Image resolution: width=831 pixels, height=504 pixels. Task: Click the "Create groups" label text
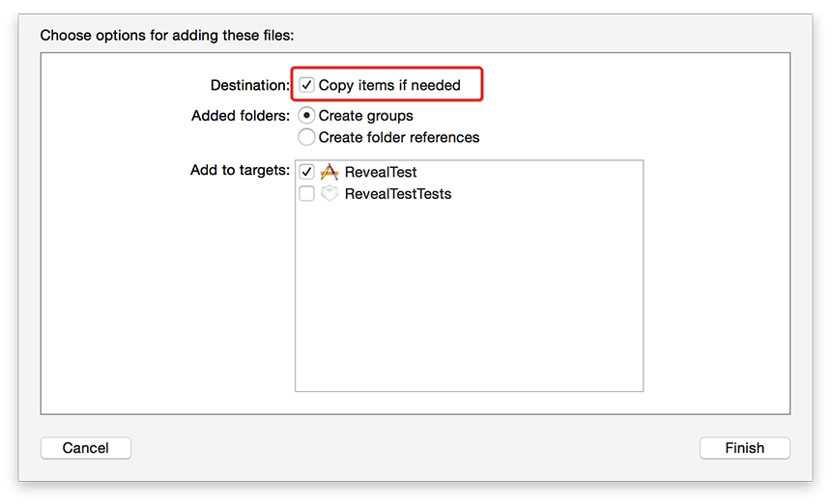(x=365, y=116)
